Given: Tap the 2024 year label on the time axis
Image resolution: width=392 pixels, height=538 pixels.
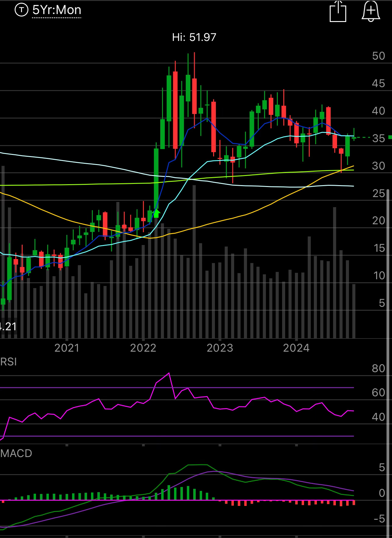Looking at the screenshot, I should 296,348.
